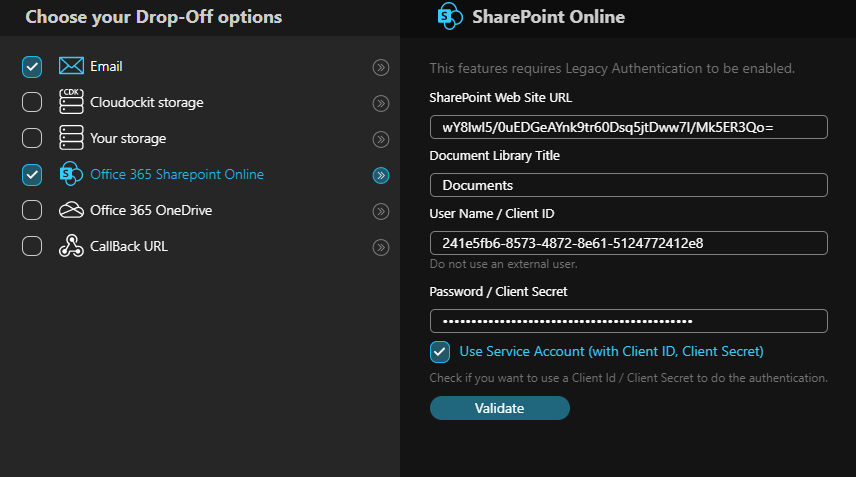
Task: Enable the Office 365 OneDrive checkbox
Action: (x=32, y=210)
